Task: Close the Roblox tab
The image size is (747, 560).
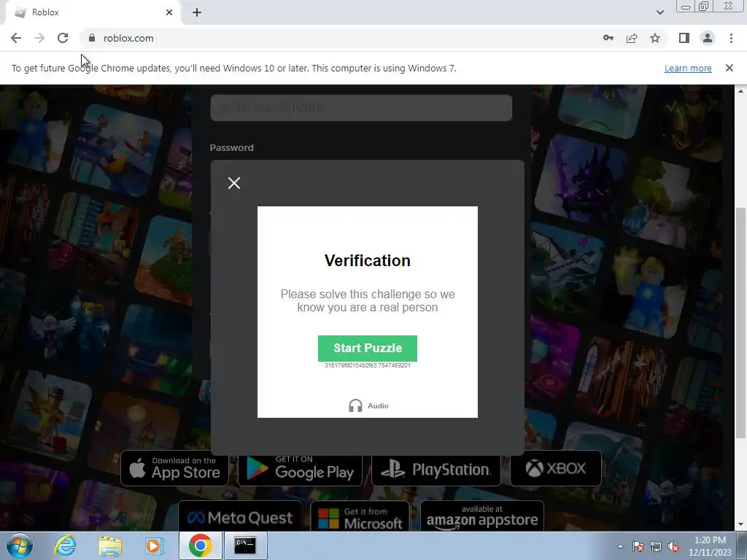Action: [169, 12]
